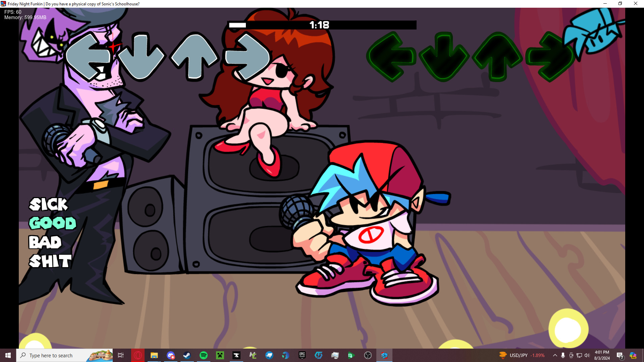The height and width of the screenshot is (362, 644).
Task: Click the opponent's gray up arrow receptor
Action: point(195,56)
